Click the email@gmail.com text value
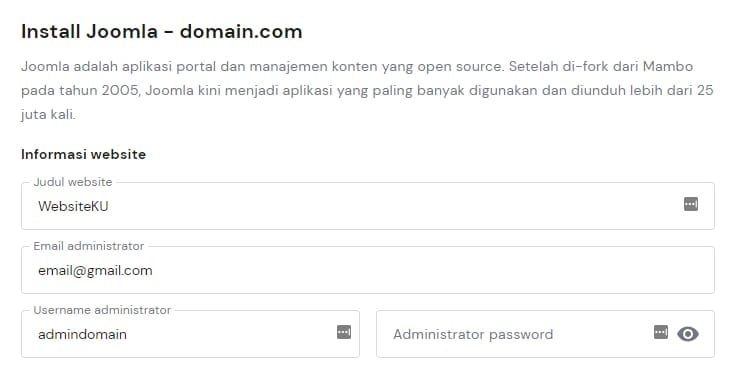735x369 pixels. (95, 271)
